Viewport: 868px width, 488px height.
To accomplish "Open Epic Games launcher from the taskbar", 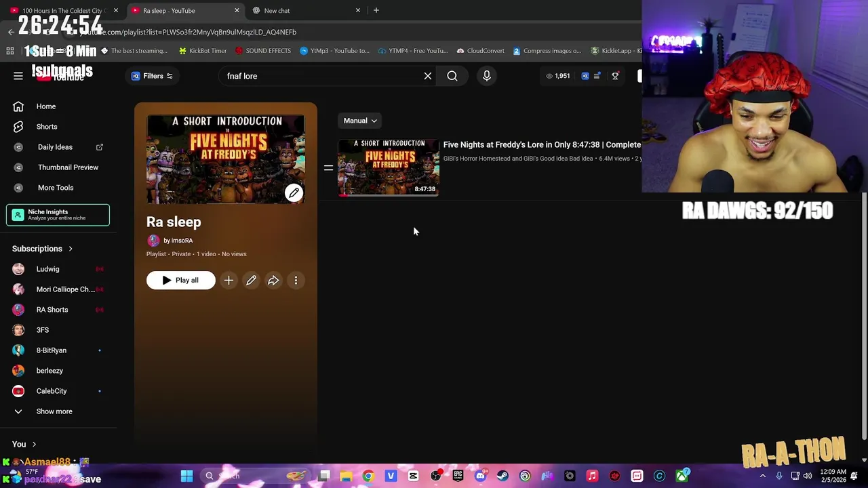I will click(x=458, y=476).
